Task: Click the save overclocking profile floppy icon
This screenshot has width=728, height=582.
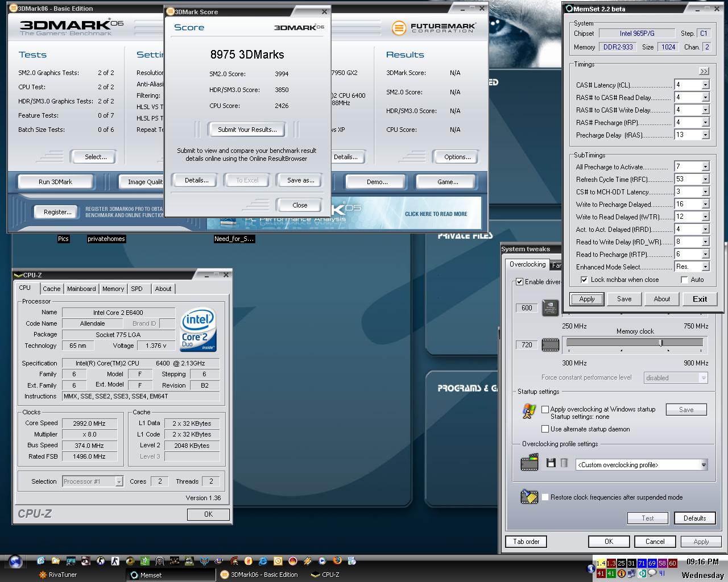Action: (x=551, y=463)
